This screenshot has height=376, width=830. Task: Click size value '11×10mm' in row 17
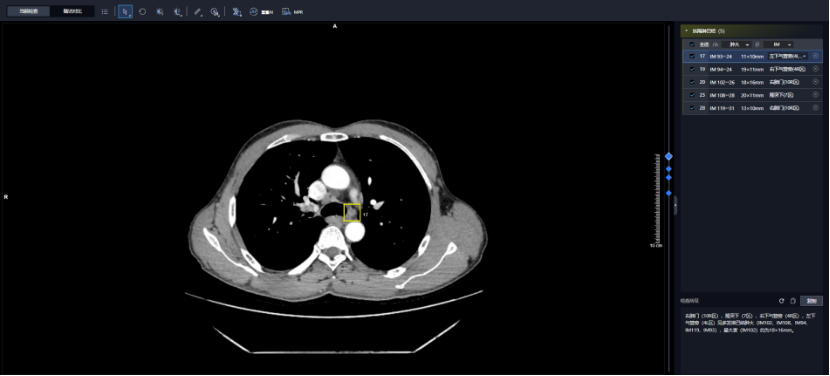tap(752, 56)
